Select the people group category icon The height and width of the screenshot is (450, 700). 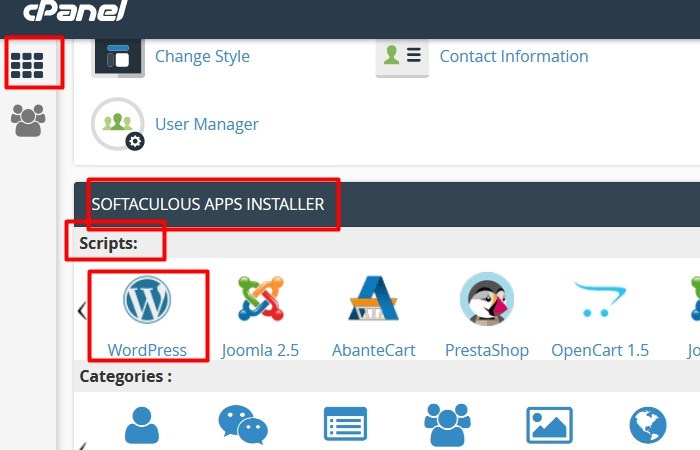coord(447,424)
